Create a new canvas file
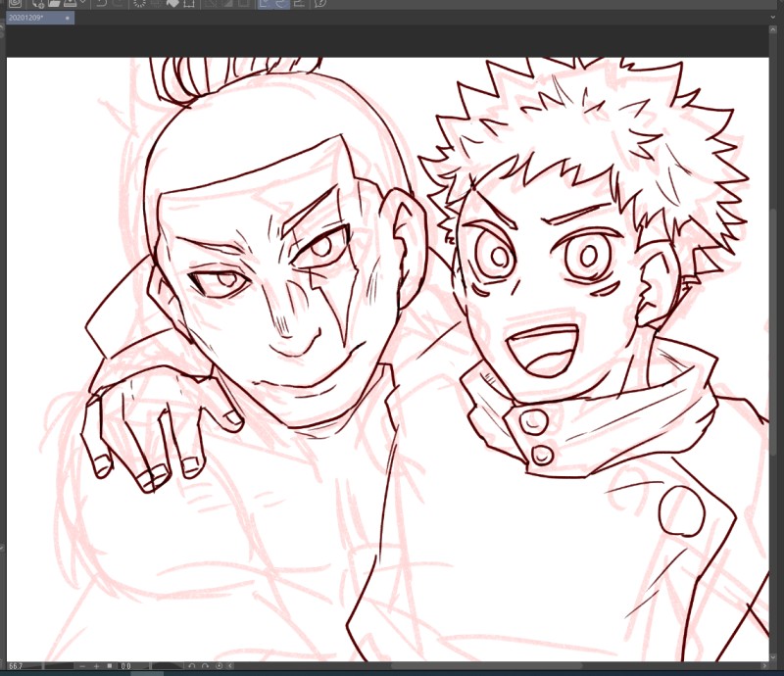The width and height of the screenshot is (784, 676). coord(38,3)
